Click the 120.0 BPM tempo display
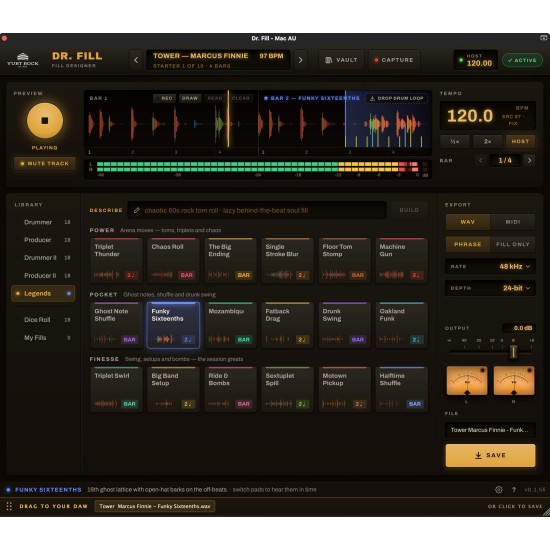This screenshot has height=550, width=550. point(488,116)
